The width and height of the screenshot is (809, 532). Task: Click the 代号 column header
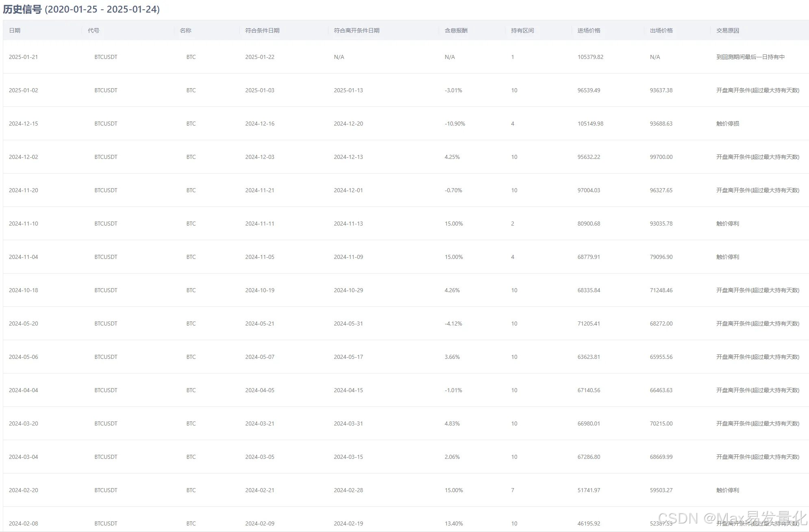(94, 30)
